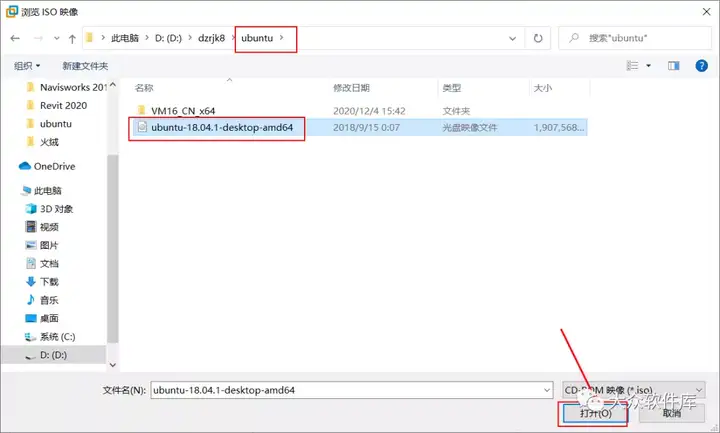Select Revit 2020 folder in sidebar
The width and height of the screenshot is (720, 433).
56,106
